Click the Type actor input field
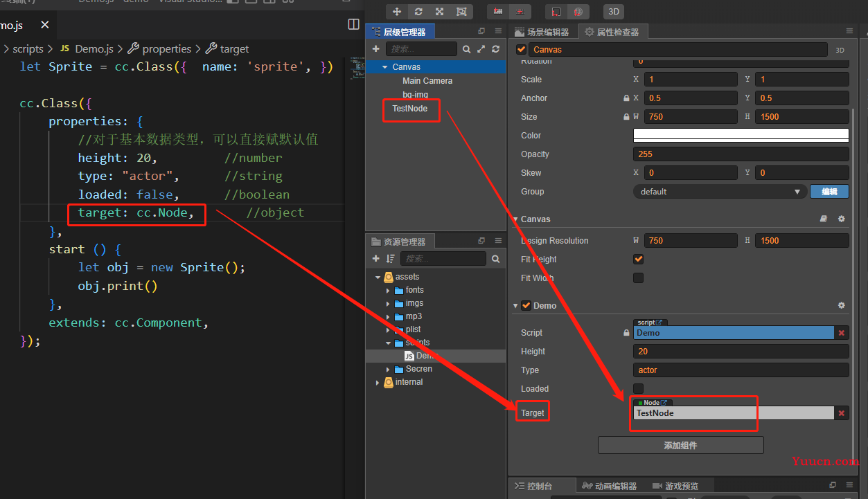This screenshot has height=499, width=868. 741,370
